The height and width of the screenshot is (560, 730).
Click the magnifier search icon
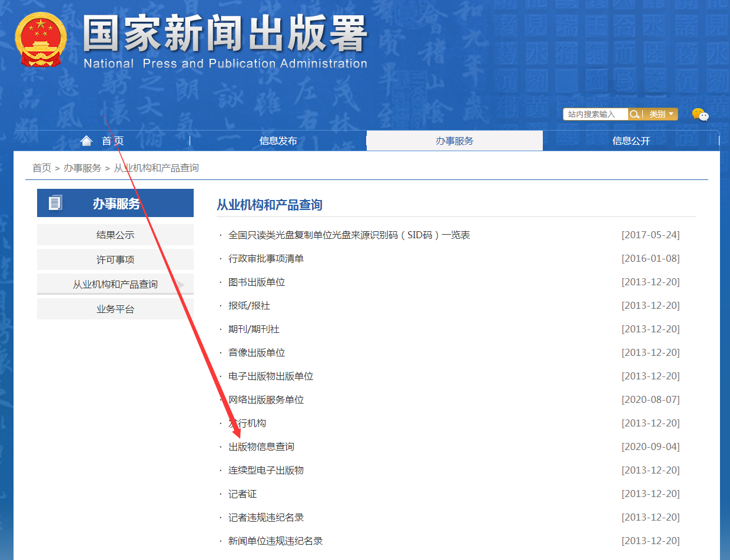click(635, 114)
